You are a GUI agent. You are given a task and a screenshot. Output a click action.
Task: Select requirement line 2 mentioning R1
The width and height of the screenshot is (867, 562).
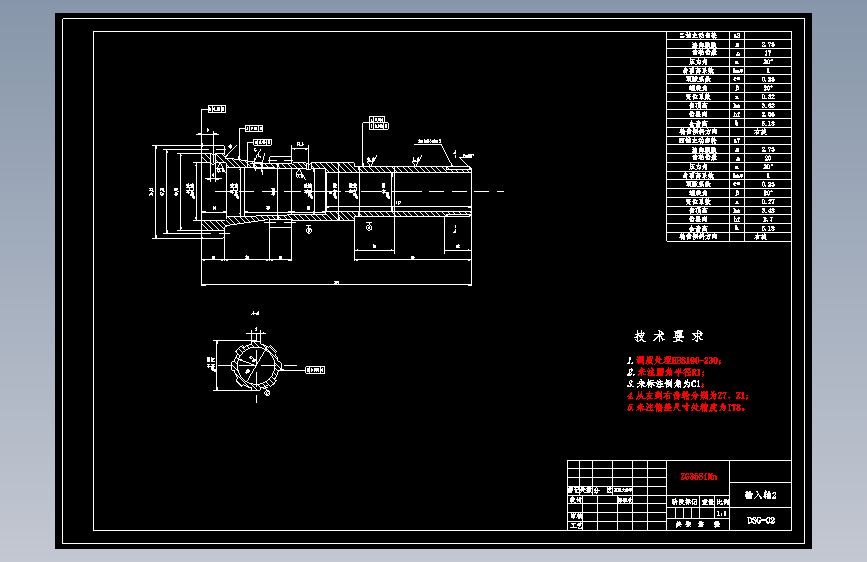666,372
